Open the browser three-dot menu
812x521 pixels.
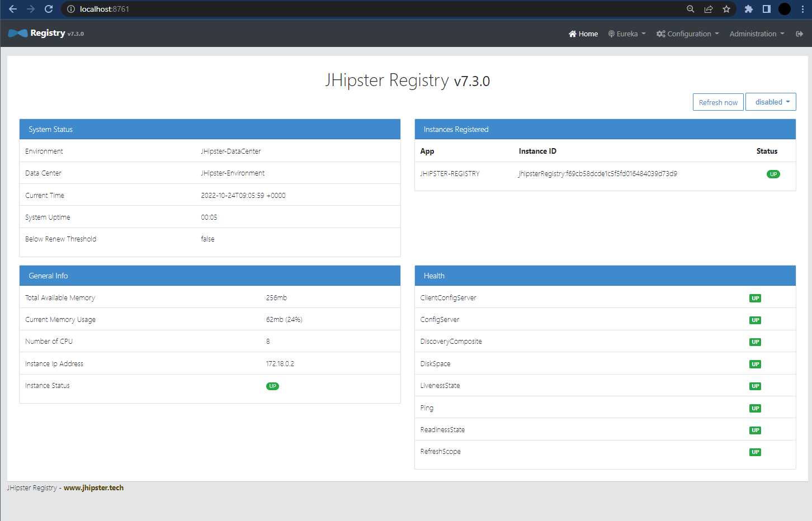(x=802, y=9)
